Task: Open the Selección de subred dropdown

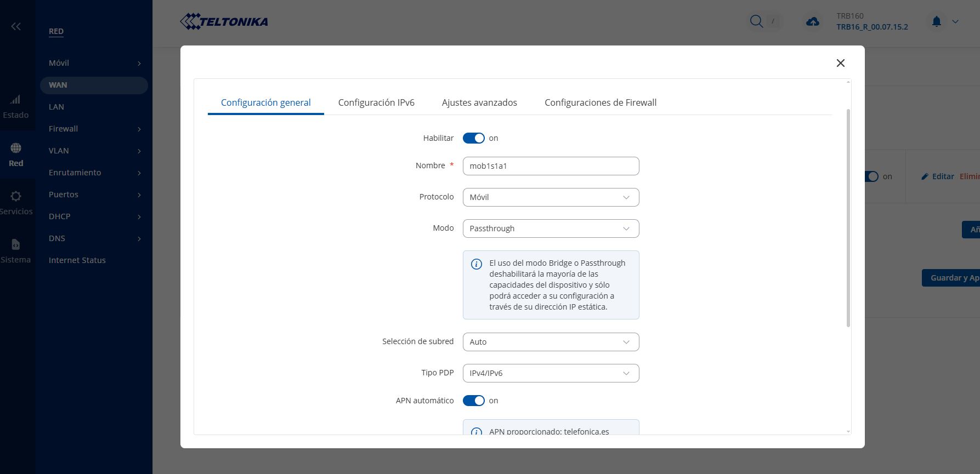Action: 551,342
